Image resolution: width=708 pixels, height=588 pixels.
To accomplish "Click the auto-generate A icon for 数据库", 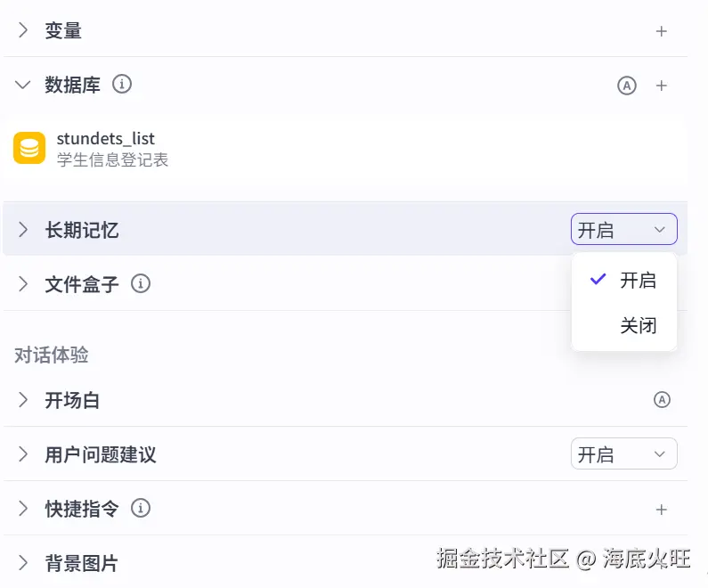I will pos(627,86).
